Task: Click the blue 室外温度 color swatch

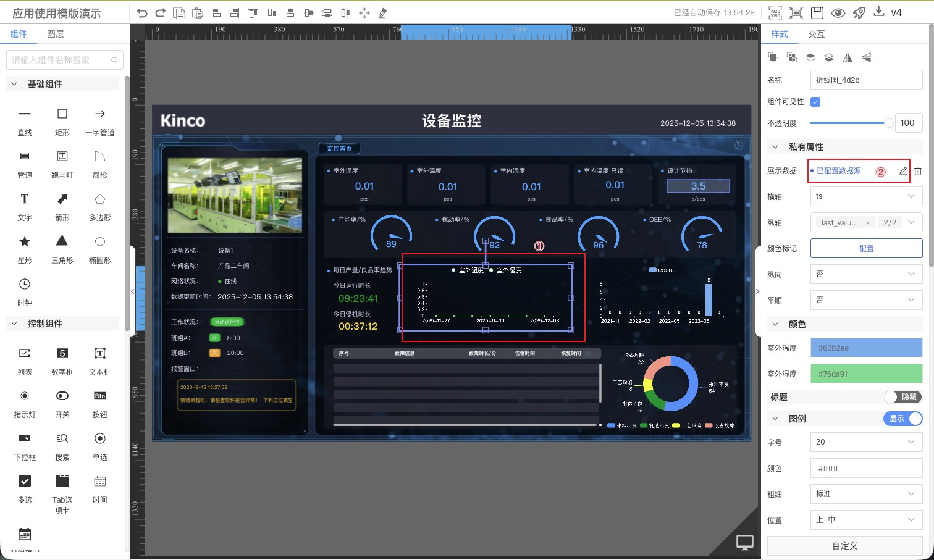Action: [x=866, y=348]
